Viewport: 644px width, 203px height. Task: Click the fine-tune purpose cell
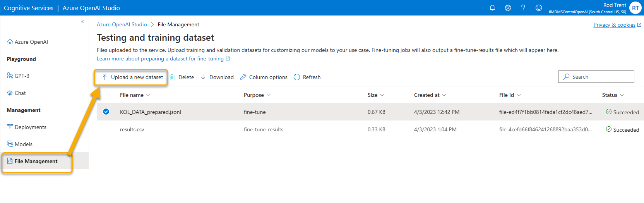pyautogui.click(x=255, y=112)
